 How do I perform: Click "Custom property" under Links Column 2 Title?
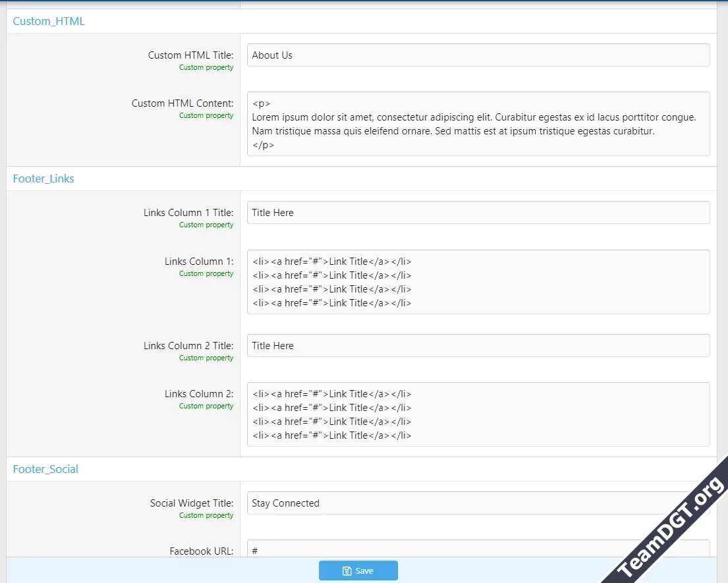click(x=206, y=358)
